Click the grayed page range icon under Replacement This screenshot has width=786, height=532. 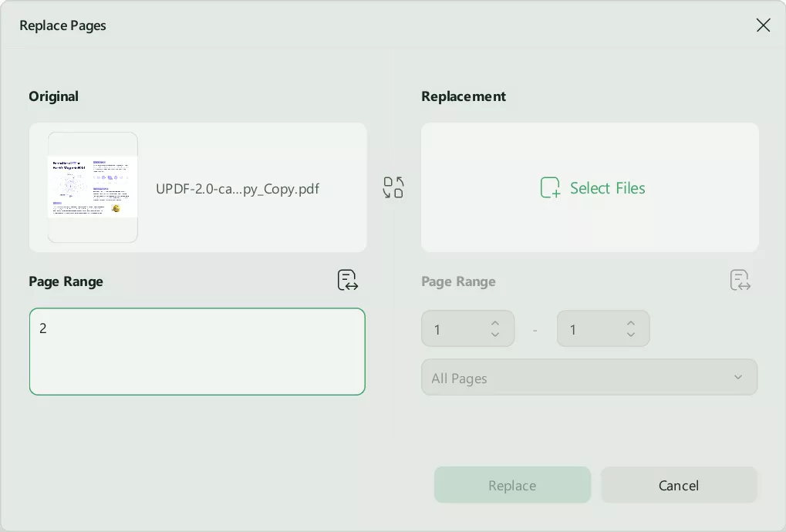point(739,280)
